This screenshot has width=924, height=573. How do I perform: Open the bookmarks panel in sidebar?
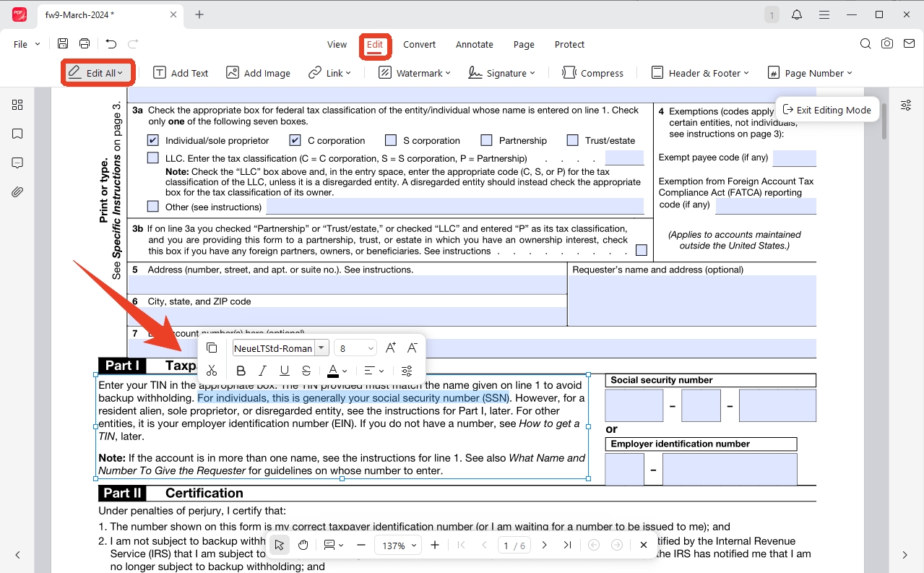17,134
